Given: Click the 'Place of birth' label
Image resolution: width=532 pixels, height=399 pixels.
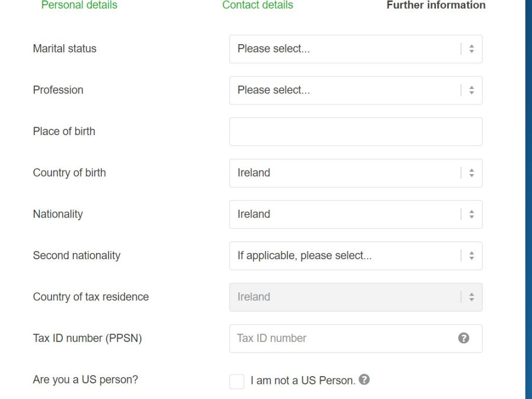Looking at the screenshot, I should [x=64, y=131].
